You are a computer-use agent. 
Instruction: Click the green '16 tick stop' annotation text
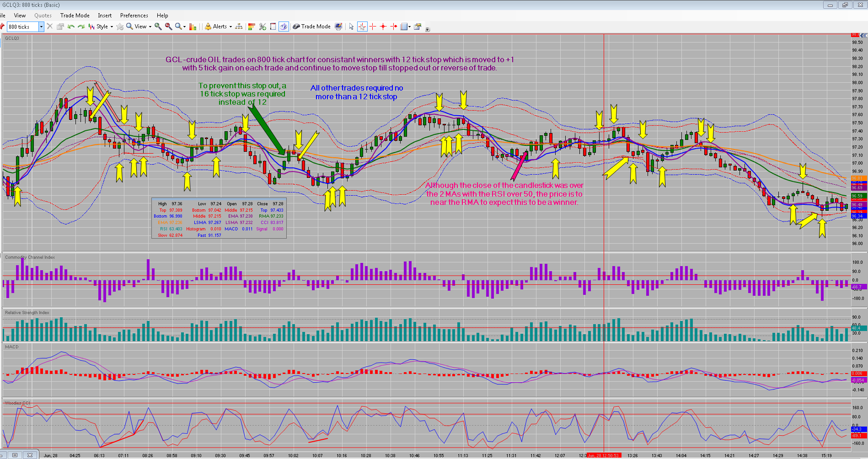(x=242, y=94)
